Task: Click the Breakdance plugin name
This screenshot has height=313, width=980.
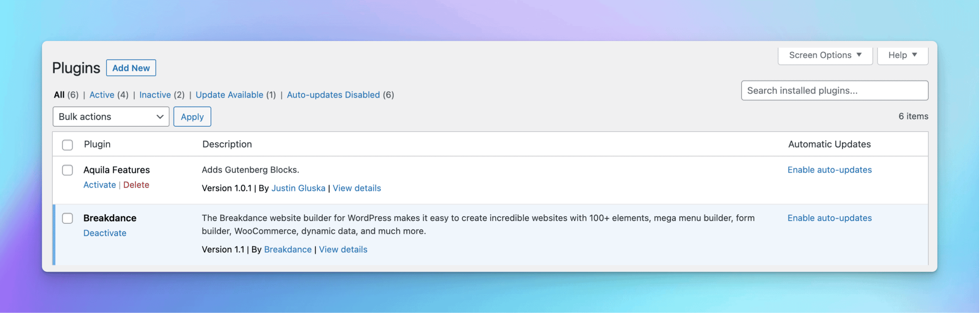Action: pos(110,218)
